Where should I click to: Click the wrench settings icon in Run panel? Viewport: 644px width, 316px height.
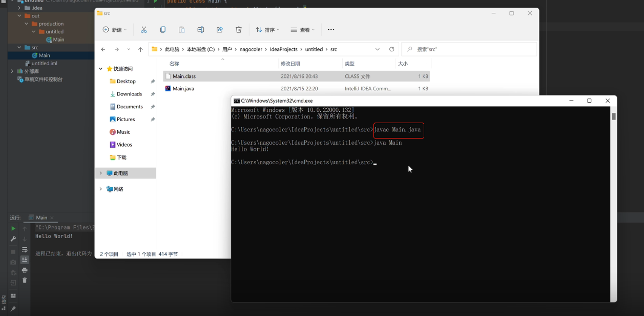tap(13, 239)
